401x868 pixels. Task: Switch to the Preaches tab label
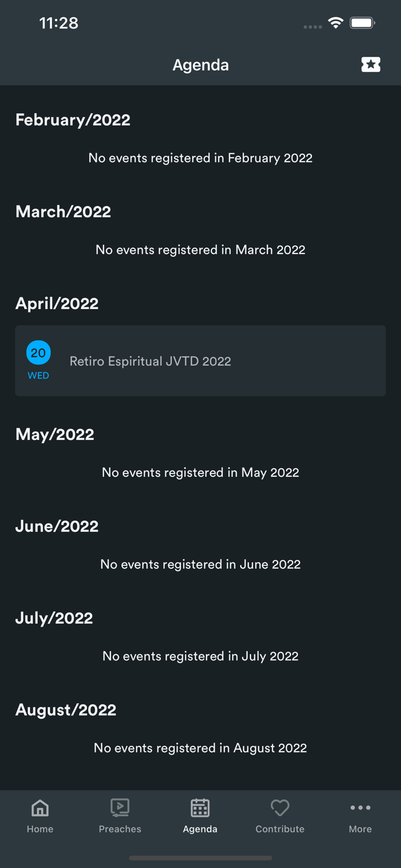120,829
